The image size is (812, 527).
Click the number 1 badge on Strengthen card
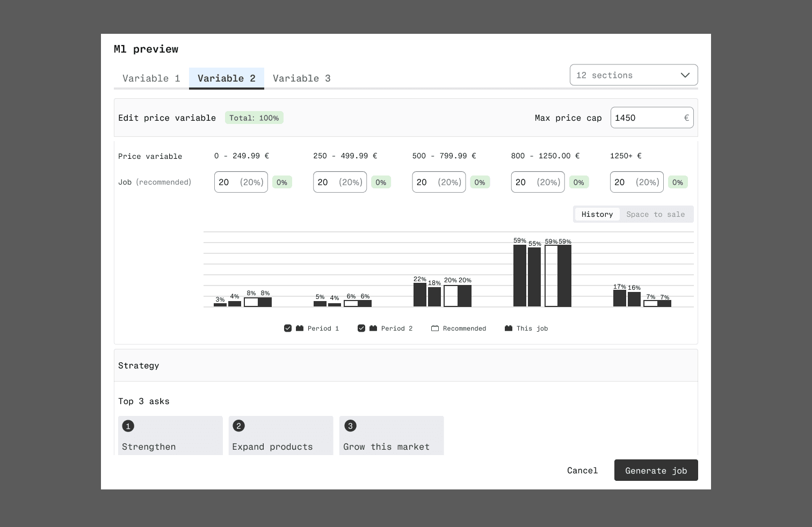128,426
